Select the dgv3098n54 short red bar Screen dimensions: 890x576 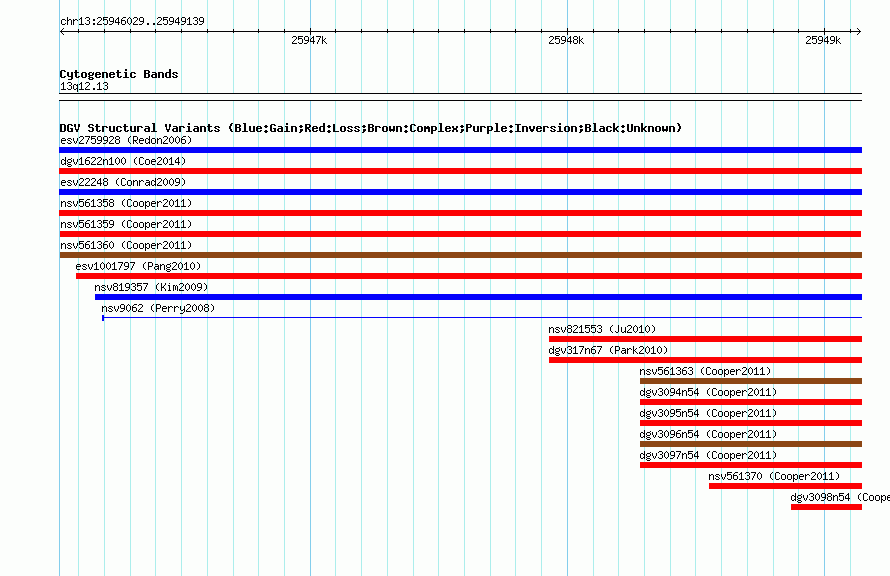826,507
